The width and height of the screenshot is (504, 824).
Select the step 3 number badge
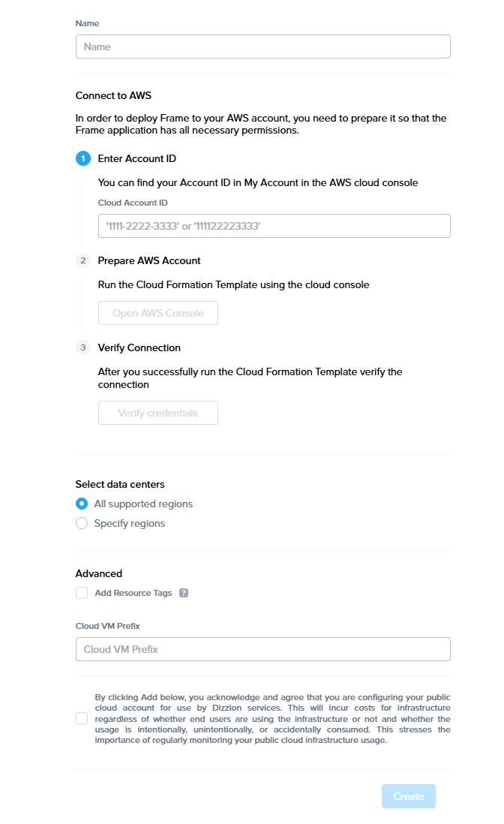pyautogui.click(x=82, y=347)
